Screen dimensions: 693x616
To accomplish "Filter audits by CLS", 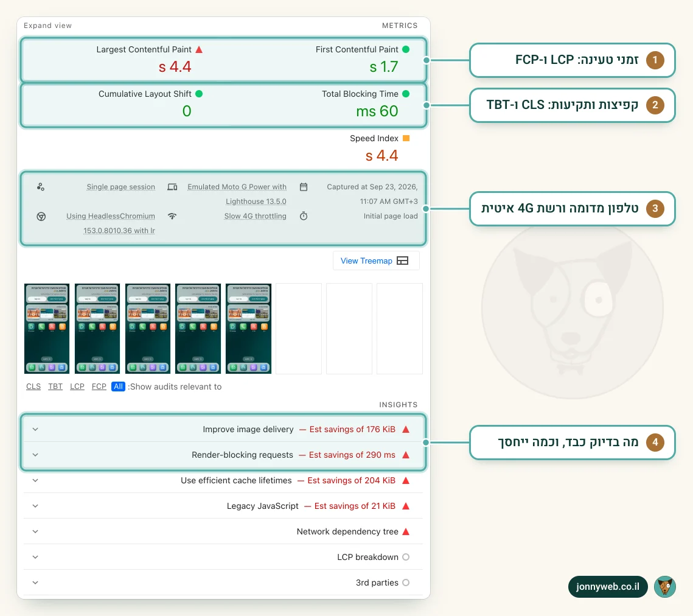I will click(33, 387).
